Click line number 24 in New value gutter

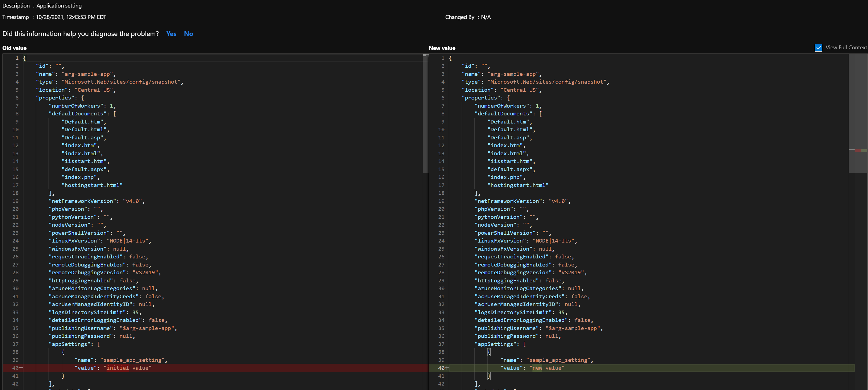tap(441, 241)
